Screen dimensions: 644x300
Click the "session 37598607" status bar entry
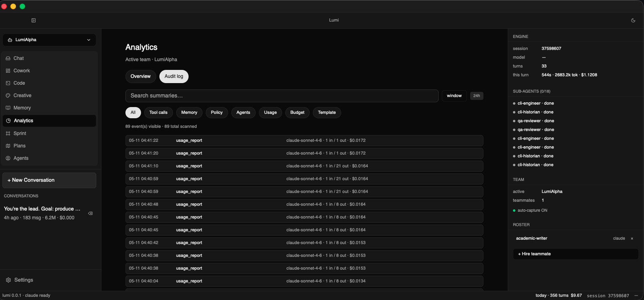pyautogui.click(x=608, y=296)
